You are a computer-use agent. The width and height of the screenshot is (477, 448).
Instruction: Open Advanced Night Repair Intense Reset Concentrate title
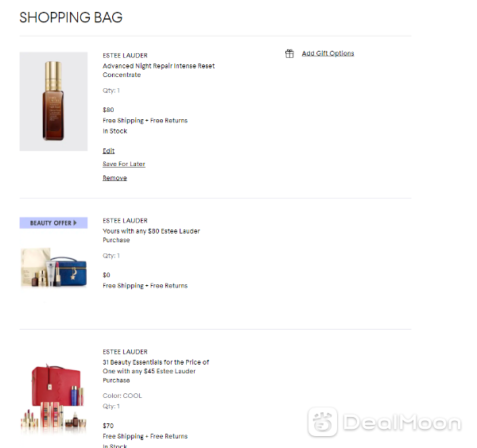pos(158,70)
